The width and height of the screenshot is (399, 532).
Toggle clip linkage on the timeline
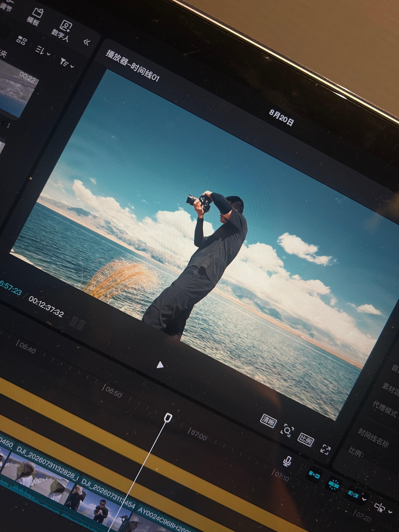pos(353,494)
